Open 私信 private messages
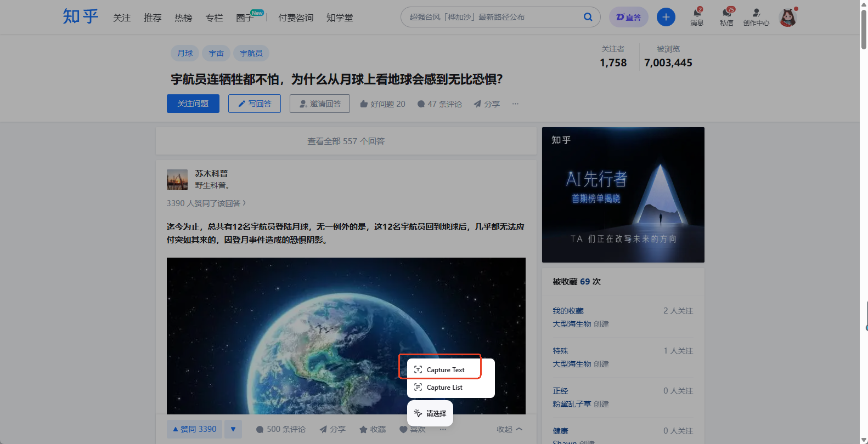Screen dimensions: 868x444 click(726, 16)
